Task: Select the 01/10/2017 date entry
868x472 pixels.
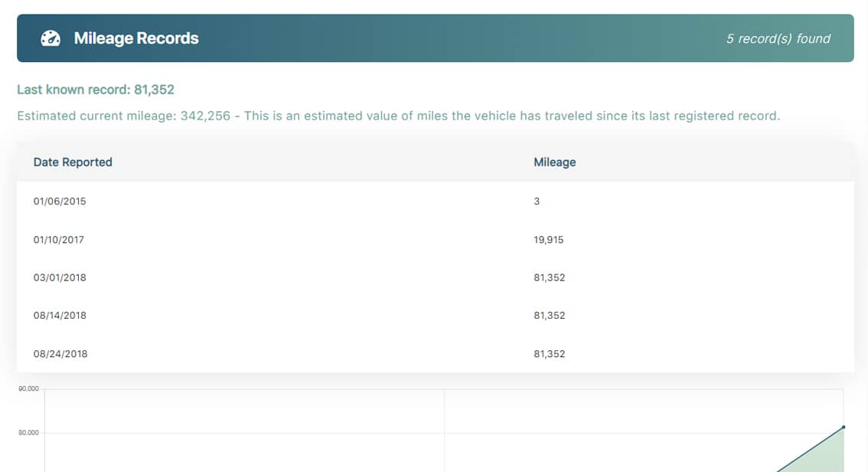Action: (59, 240)
